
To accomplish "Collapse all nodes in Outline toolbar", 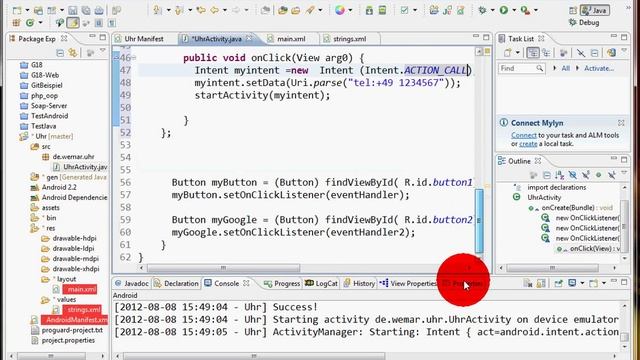I will click(547, 175).
